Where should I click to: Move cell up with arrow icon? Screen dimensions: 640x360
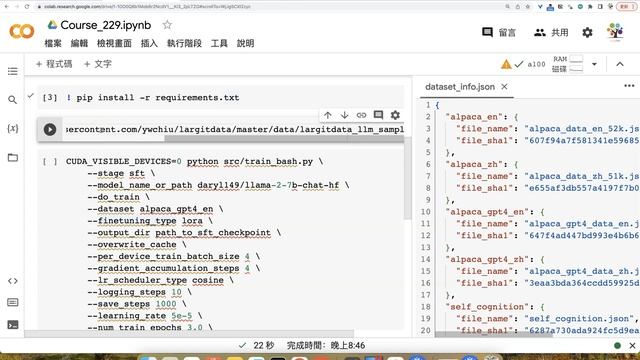pos(327,115)
